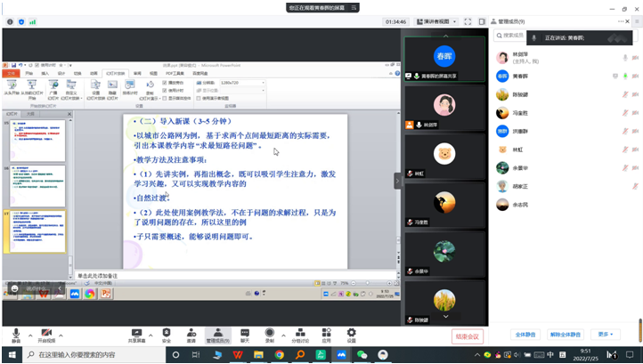643x364 pixels.
Task: Toggle camera icon for 黄春晖 in member list
Action: (x=635, y=77)
